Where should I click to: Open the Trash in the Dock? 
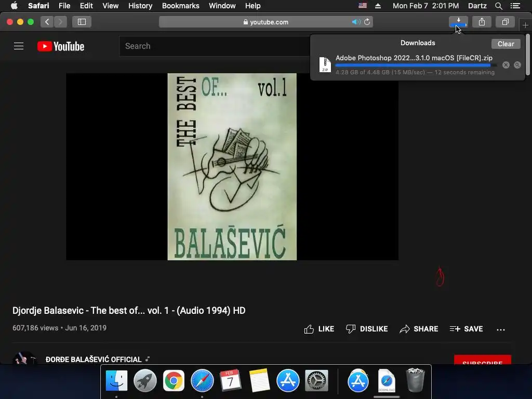pos(415,380)
